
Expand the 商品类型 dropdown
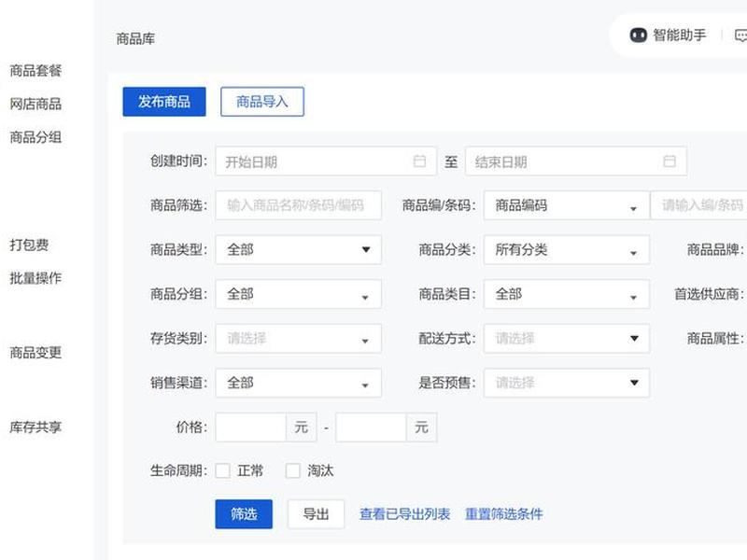point(298,249)
